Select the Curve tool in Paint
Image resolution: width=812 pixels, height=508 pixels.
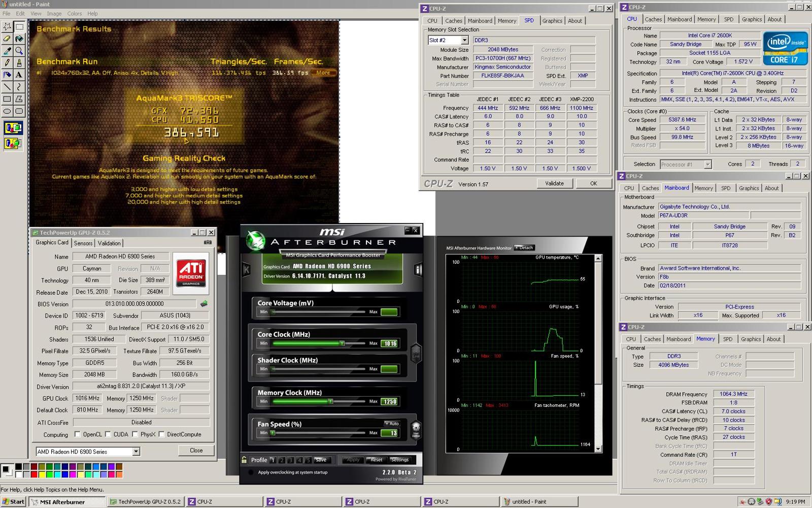click(19, 87)
